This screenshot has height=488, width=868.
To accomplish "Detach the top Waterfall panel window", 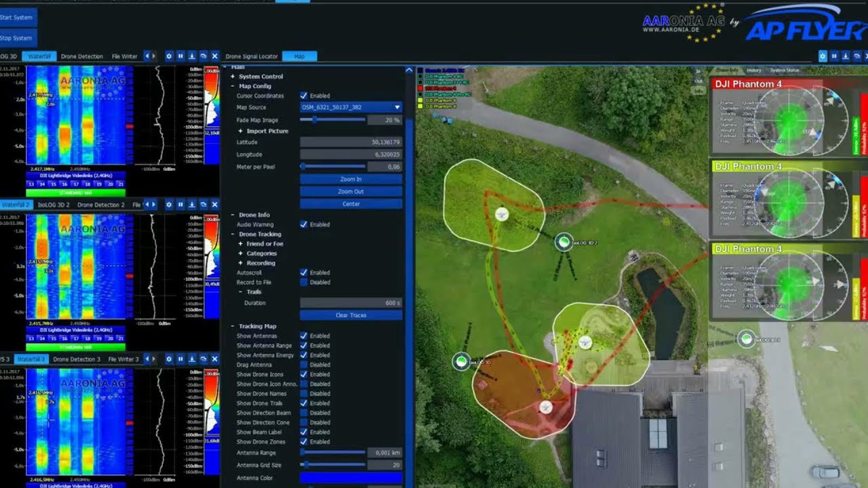I will click(203, 56).
